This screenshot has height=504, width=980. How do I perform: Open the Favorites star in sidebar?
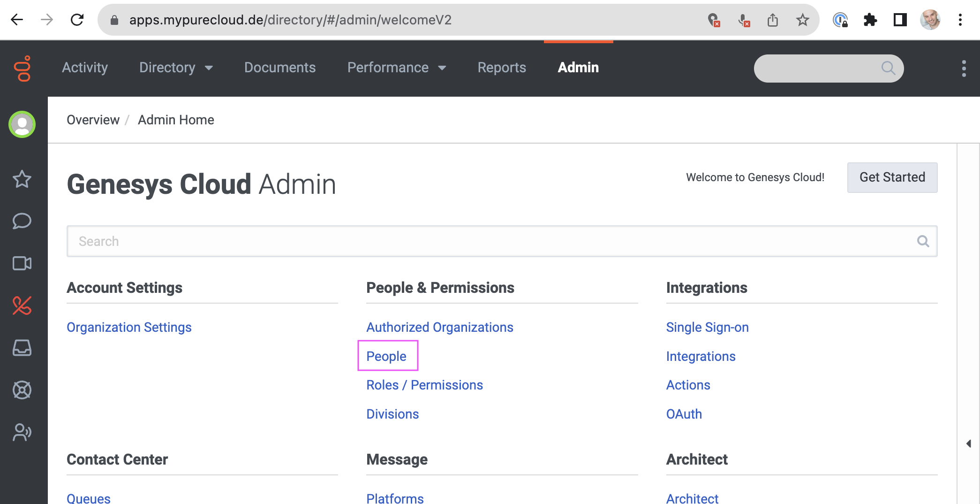(x=22, y=179)
